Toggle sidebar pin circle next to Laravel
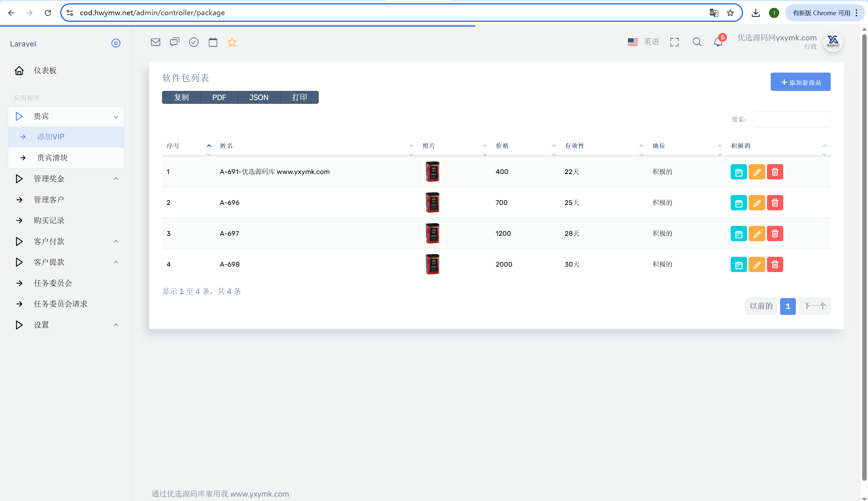868x501 pixels. pyautogui.click(x=116, y=43)
